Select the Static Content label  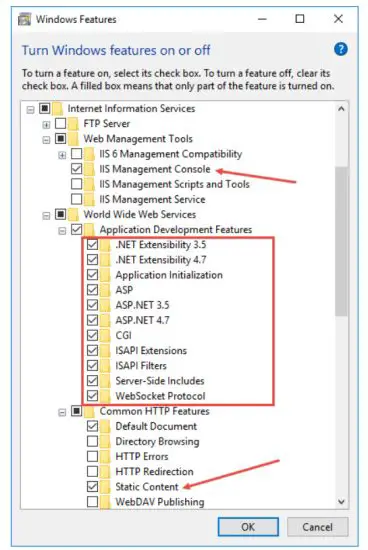click(x=147, y=487)
